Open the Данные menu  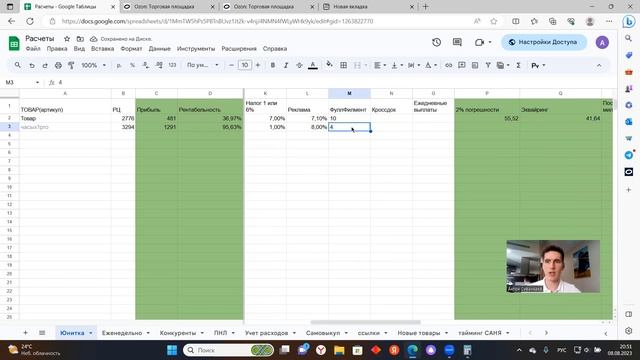160,49
